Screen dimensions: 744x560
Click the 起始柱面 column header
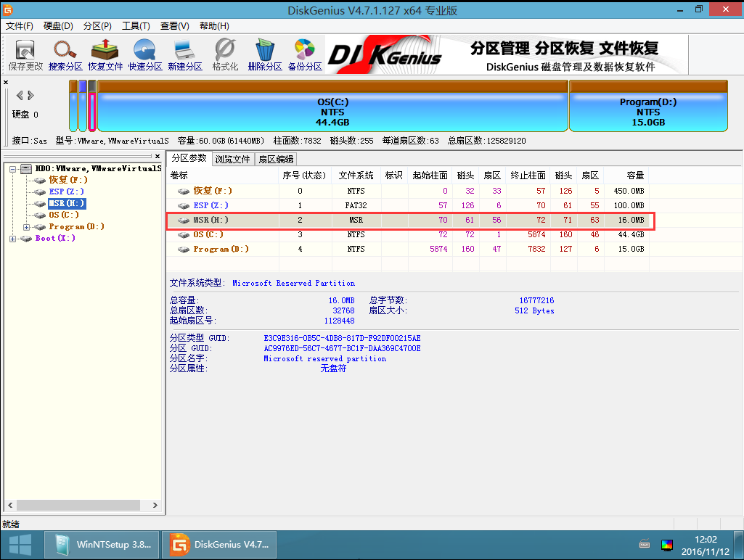(430, 176)
